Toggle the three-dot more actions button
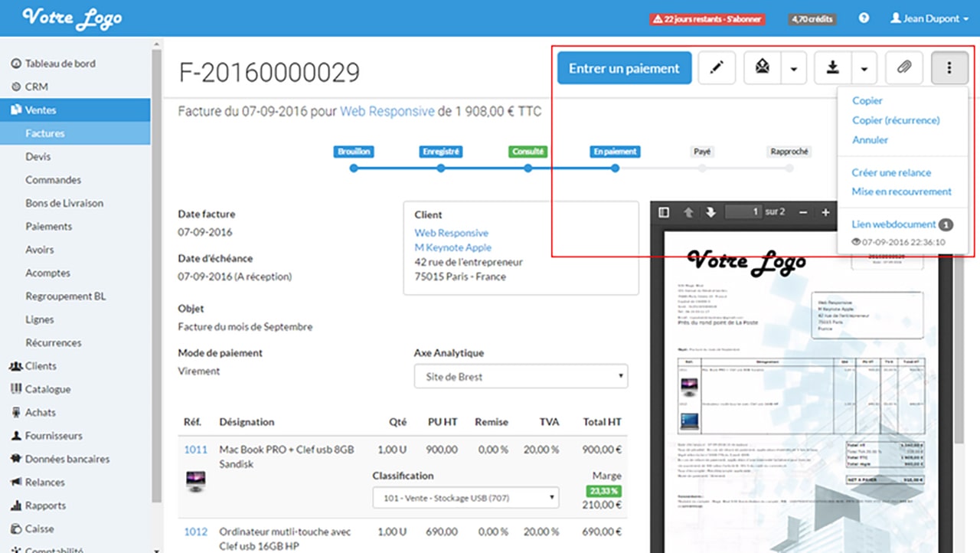 (x=949, y=68)
